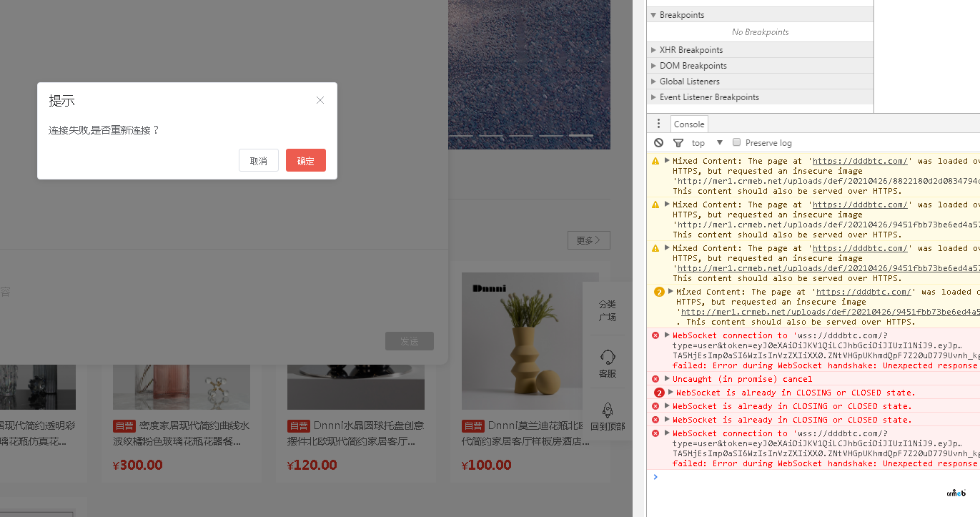Select the Console tab

[x=689, y=124]
